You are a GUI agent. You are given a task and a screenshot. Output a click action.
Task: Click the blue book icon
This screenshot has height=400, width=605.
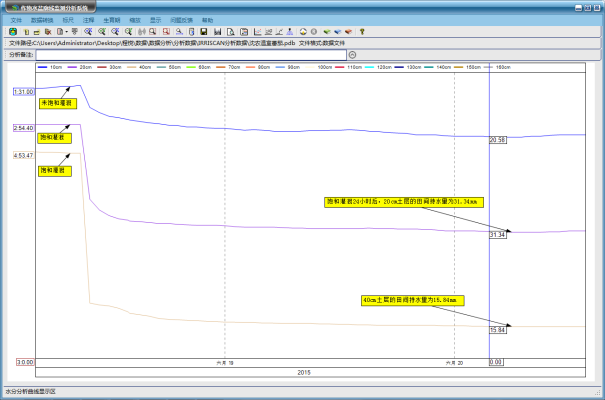point(338,32)
